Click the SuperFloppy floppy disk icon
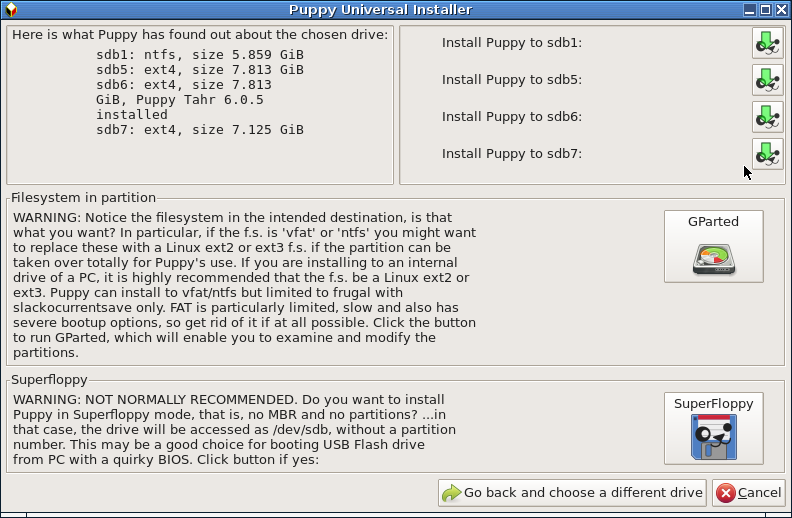The height and width of the screenshot is (518, 792). pyautogui.click(x=713, y=437)
